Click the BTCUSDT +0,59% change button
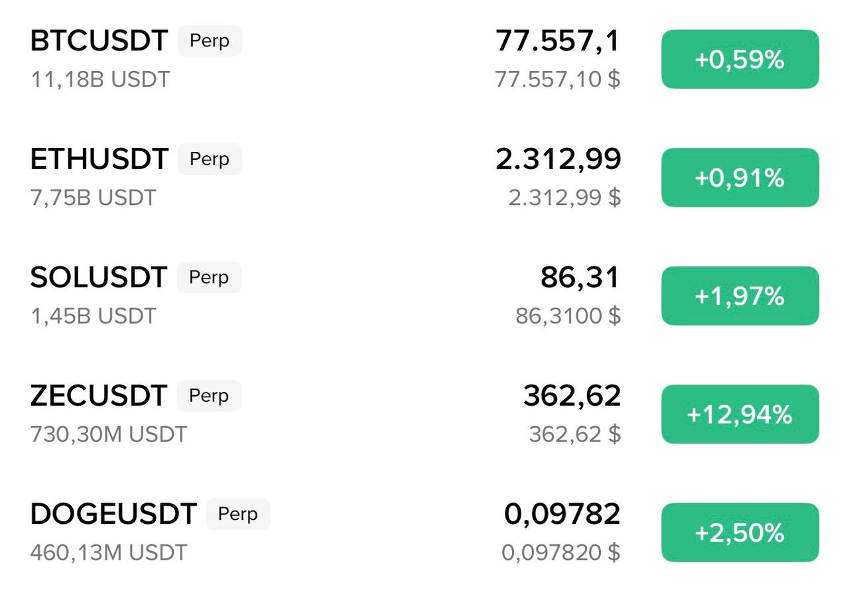Viewport: 849px width, 616px height. [x=740, y=60]
